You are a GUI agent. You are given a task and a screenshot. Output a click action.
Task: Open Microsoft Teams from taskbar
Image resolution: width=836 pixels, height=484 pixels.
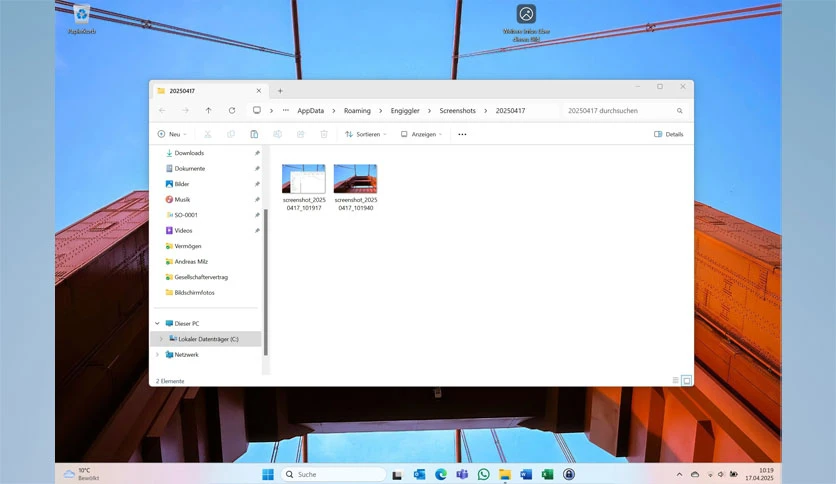(x=462, y=474)
